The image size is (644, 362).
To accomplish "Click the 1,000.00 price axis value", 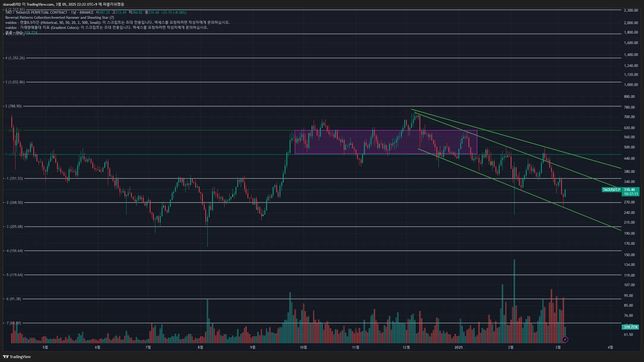I will [631, 85].
